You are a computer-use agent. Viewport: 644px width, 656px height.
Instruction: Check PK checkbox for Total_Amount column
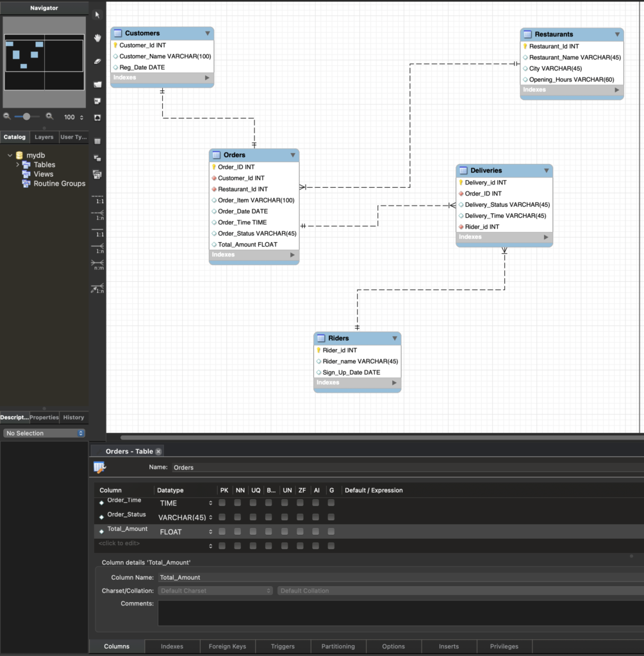222,532
